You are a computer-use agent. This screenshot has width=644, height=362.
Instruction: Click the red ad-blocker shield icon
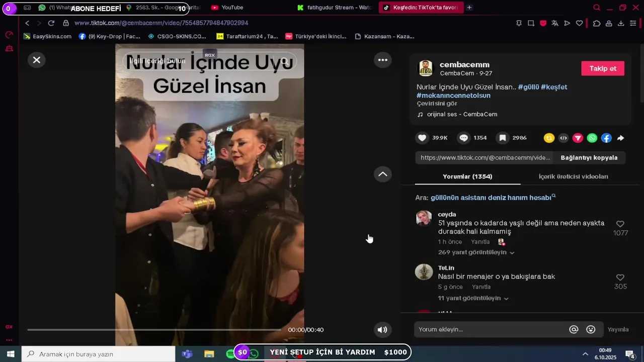pos(543,23)
